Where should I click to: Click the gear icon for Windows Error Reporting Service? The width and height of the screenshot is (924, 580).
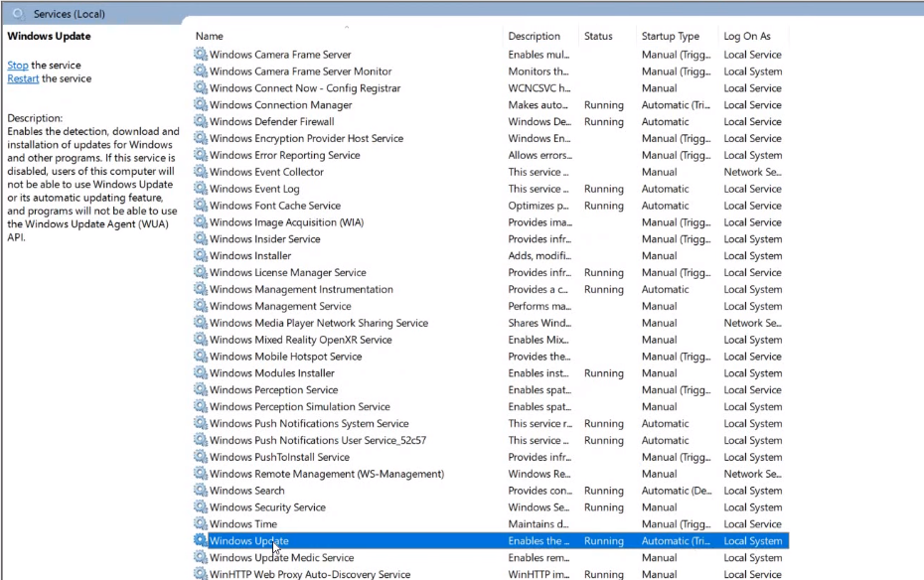(x=201, y=155)
